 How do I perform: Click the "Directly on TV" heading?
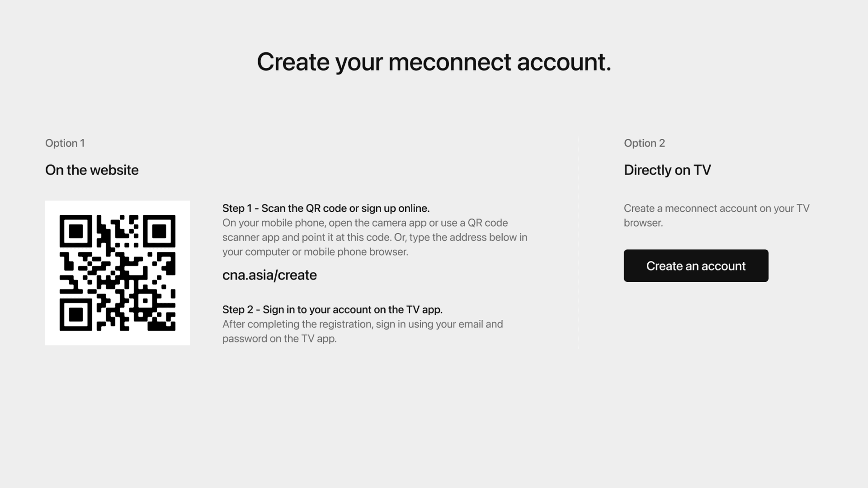[x=667, y=170]
